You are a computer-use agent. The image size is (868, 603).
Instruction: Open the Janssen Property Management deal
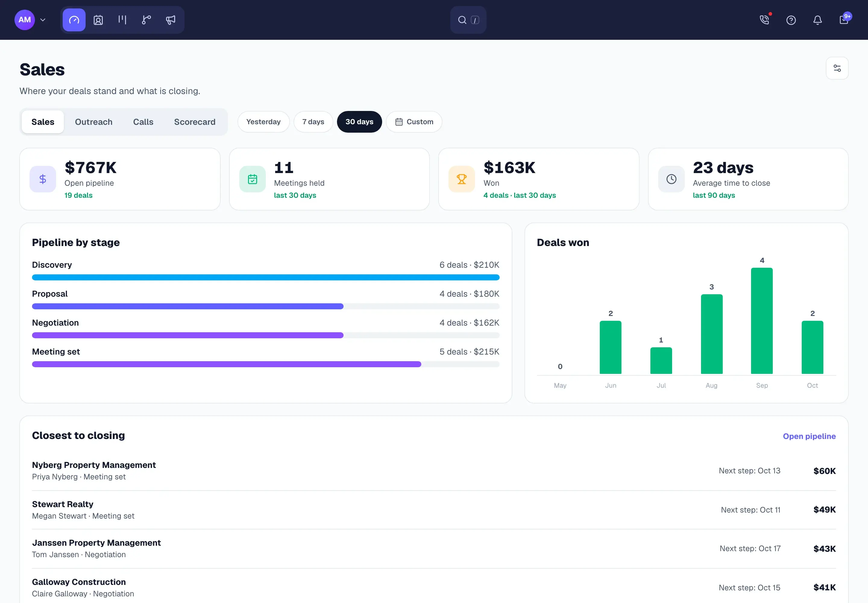(x=434, y=549)
